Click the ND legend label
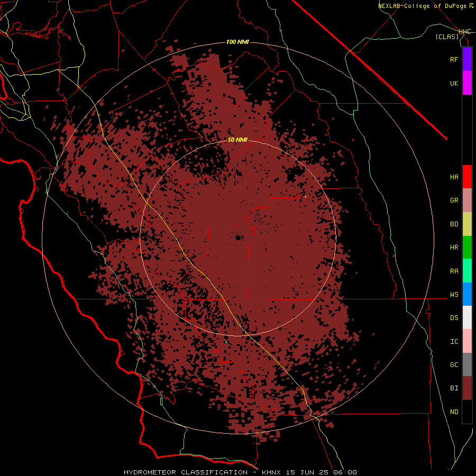This screenshot has height=476, width=476. (x=454, y=412)
